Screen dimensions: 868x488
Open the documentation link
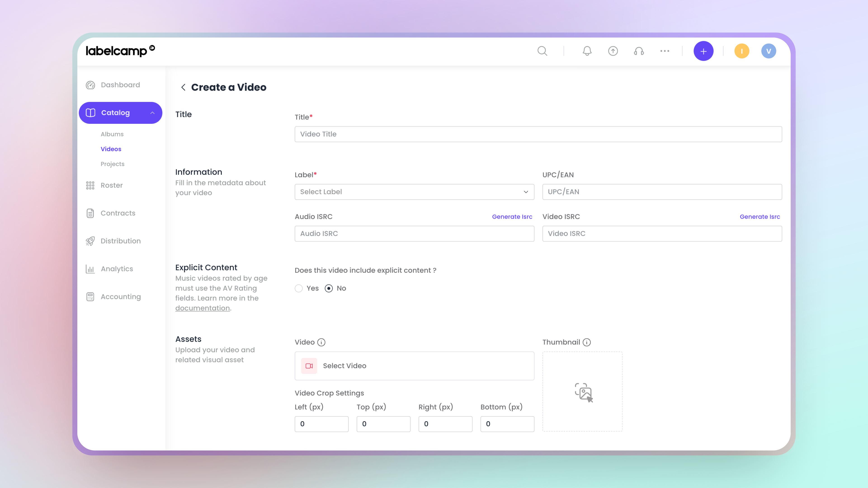coord(202,308)
